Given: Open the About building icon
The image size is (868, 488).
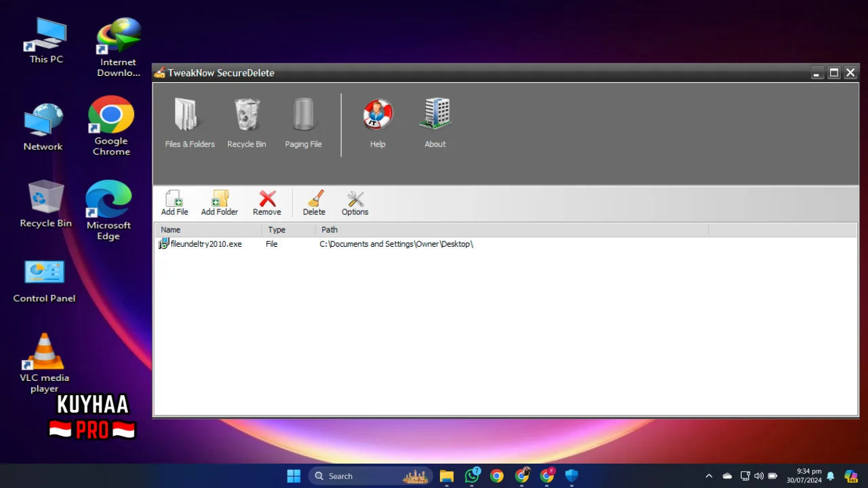Looking at the screenshot, I should [435, 123].
